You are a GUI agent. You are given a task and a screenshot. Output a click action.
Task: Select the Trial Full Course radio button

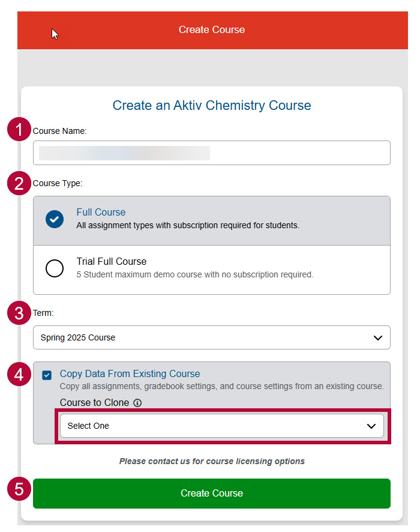55,268
